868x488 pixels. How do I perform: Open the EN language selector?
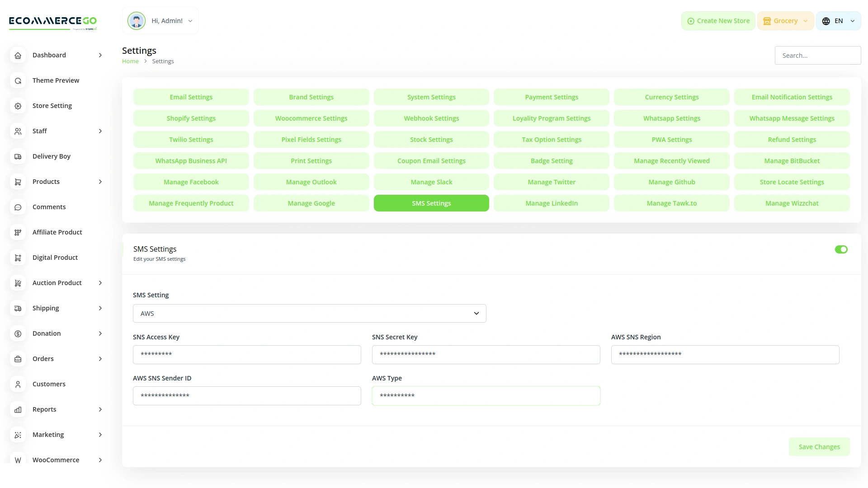[839, 21]
